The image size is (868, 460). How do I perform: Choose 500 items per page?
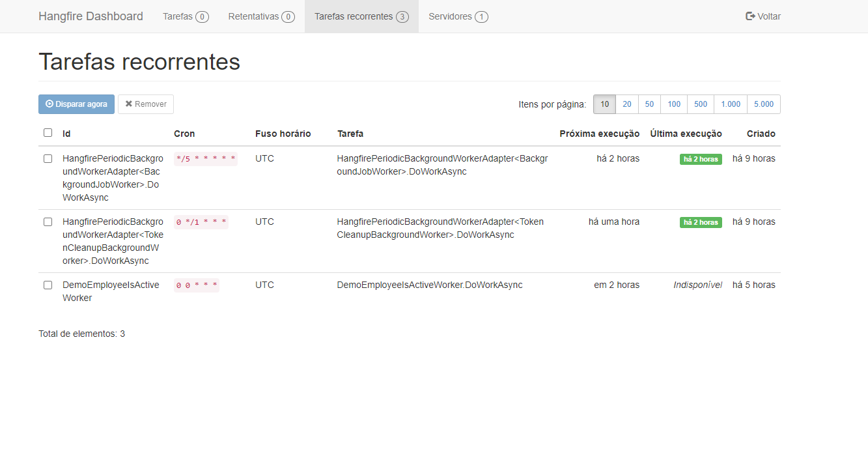tap(701, 104)
